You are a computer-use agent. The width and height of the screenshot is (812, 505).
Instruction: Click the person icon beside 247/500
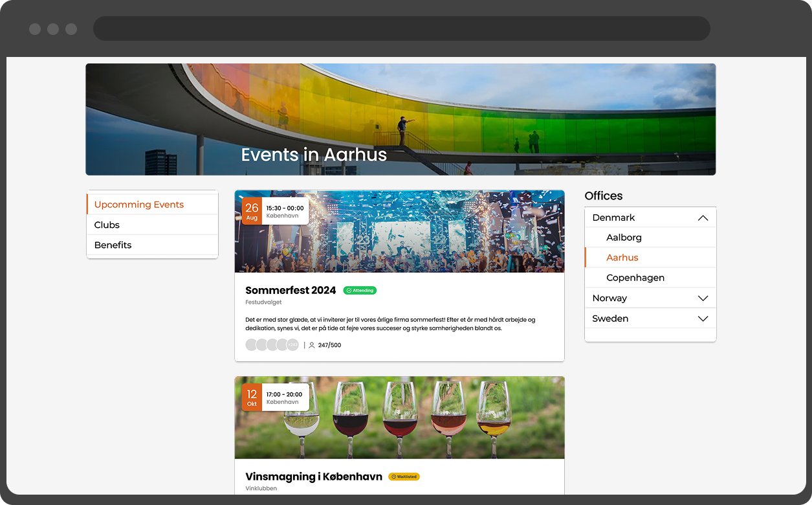pyautogui.click(x=312, y=345)
